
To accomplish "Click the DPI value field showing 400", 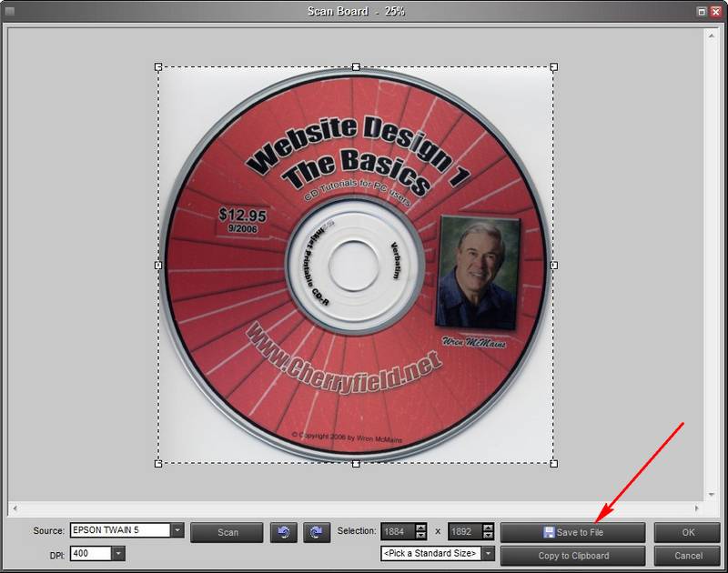I will click(91, 553).
